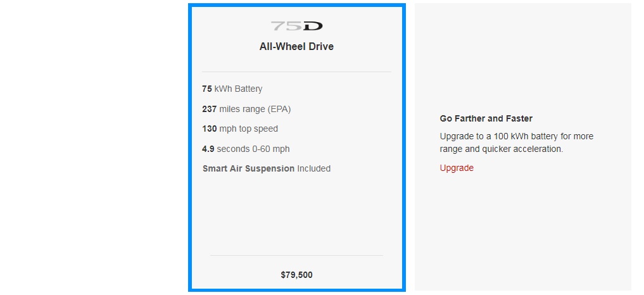644x295 pixels.
Task: Click the 75 kWh Battery spec
Action: coord(232,89)
